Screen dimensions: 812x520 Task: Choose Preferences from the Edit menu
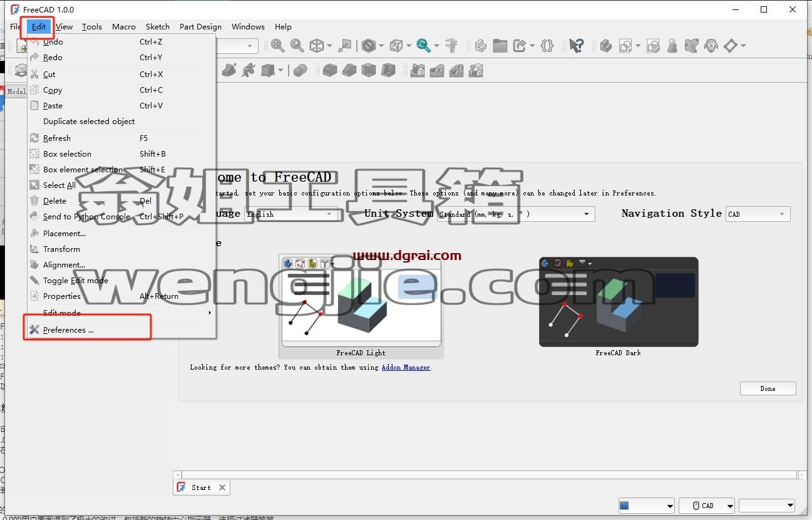coord(121,330)
